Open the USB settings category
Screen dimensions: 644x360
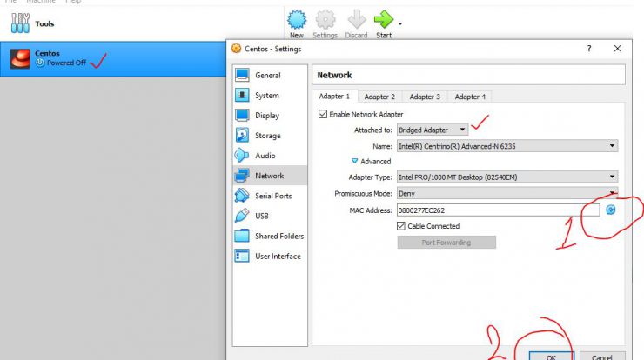point(270,216)
